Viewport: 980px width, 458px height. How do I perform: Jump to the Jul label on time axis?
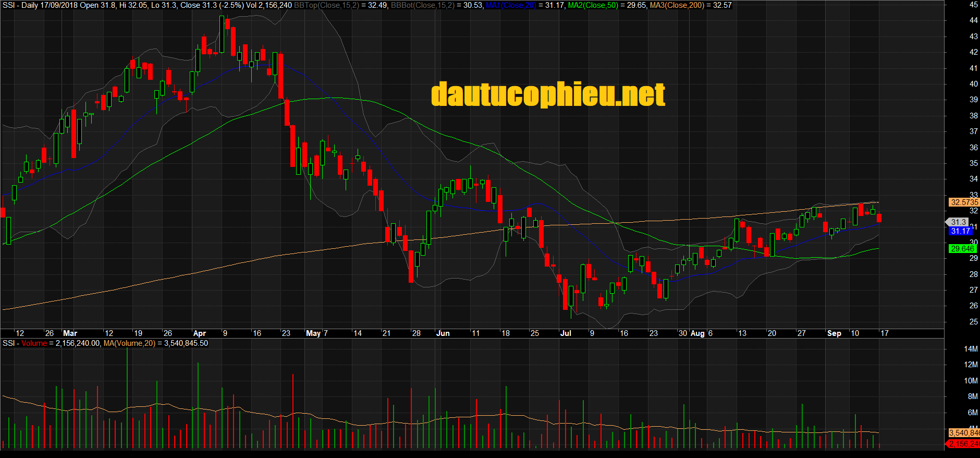565,333
